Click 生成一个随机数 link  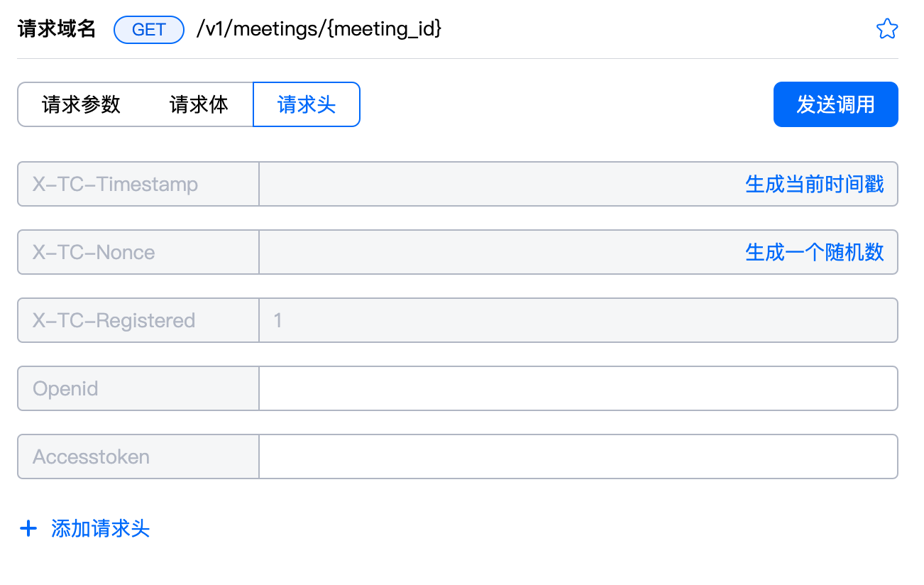pyautogui.click(x=815, y=252)
